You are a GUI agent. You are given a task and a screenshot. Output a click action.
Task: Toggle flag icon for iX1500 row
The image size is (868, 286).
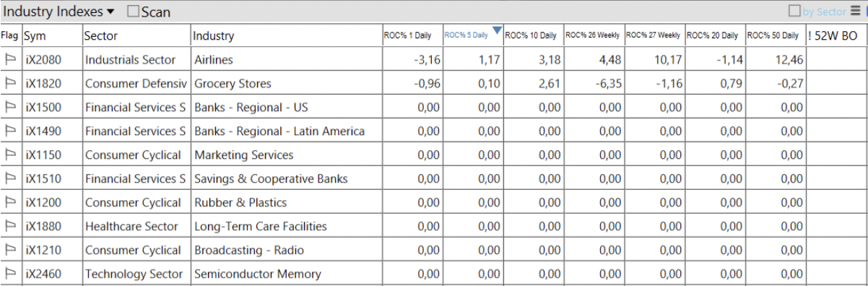coord(11,108)
